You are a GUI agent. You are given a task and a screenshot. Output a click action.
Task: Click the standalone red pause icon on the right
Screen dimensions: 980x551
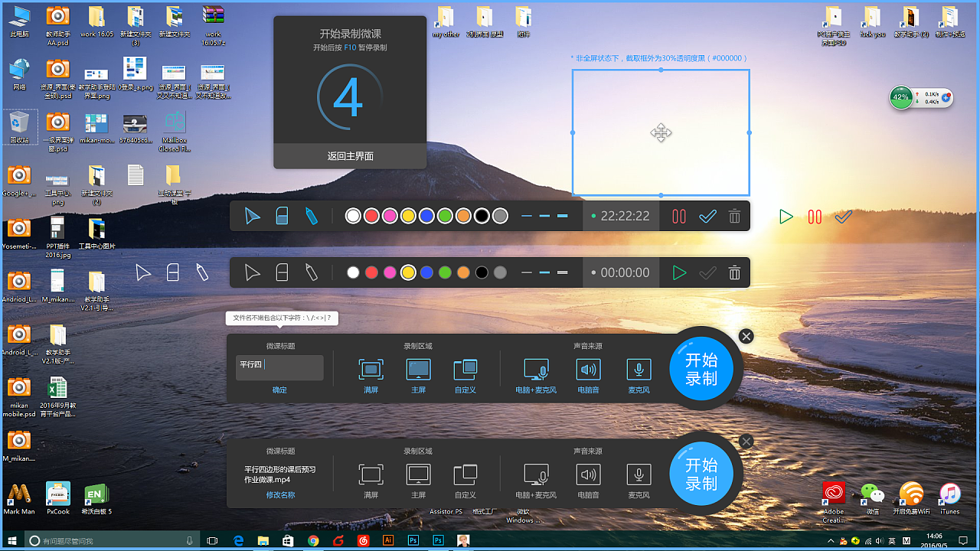815,217
